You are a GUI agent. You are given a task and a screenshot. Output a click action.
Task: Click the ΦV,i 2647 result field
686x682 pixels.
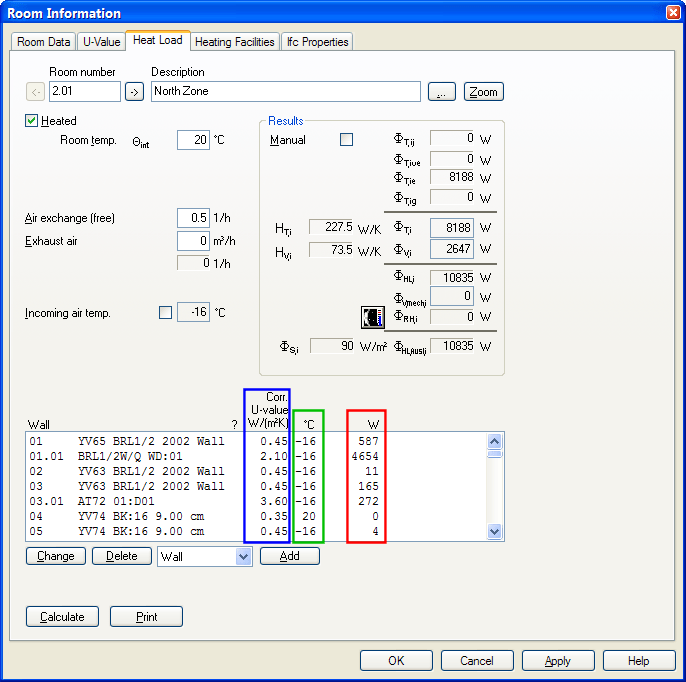(452, 249)
